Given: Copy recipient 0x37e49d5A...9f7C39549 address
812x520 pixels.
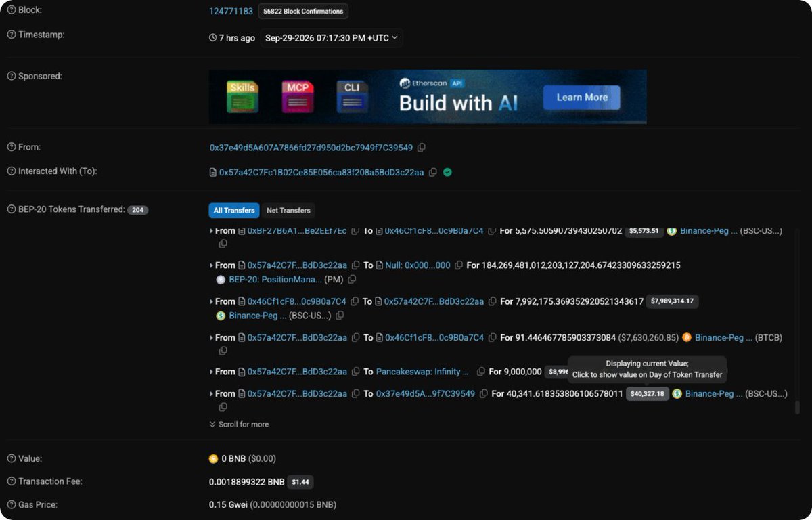Looking at the screenshot, I should (x=483, y=393).
